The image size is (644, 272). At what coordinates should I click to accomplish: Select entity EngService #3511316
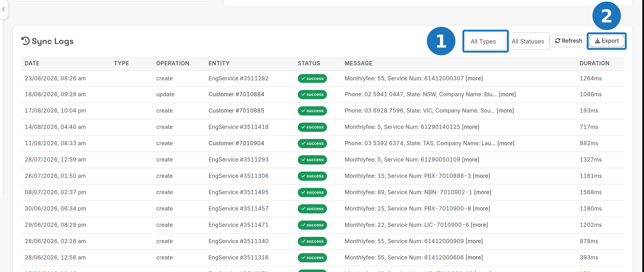[239, 258]
